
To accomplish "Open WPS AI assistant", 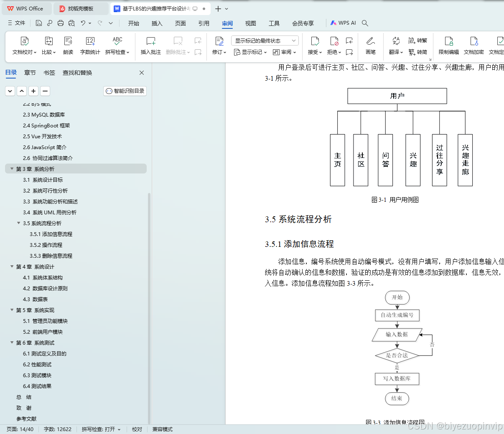I will [343, 23].
